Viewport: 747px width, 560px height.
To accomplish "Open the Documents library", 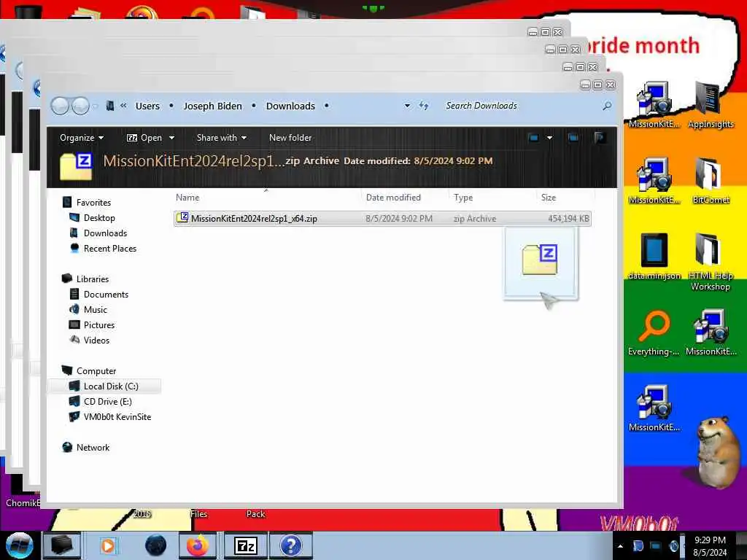I will point(99,295).
